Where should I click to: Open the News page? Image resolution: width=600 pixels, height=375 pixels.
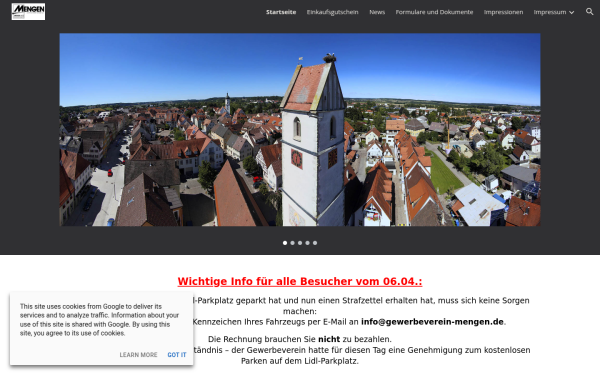[377, 12]
